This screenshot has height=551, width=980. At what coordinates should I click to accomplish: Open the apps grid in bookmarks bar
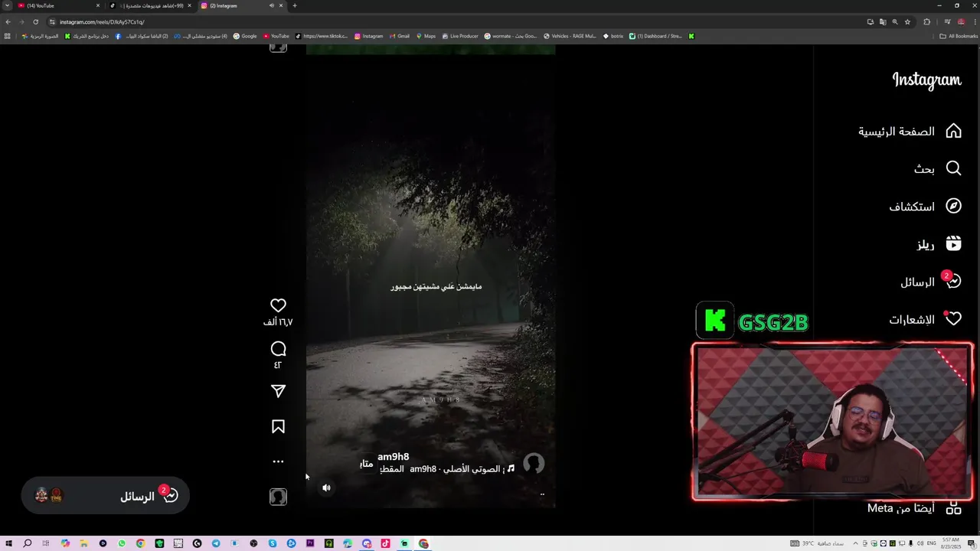(8, 36)
